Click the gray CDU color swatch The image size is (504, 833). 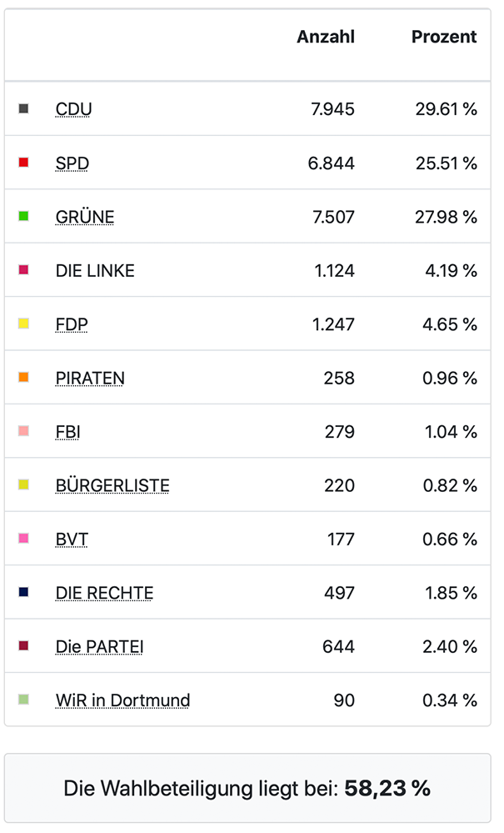click(23, 108)
